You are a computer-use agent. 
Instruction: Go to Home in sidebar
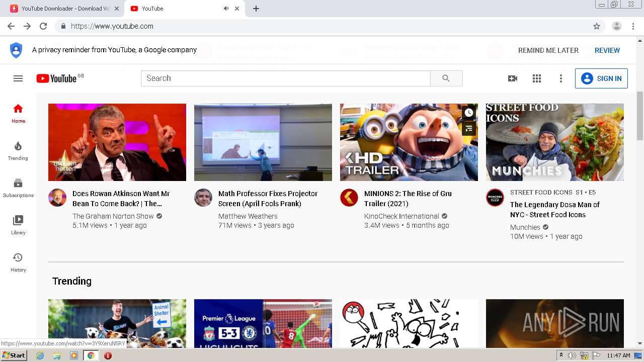pos(18,114)
